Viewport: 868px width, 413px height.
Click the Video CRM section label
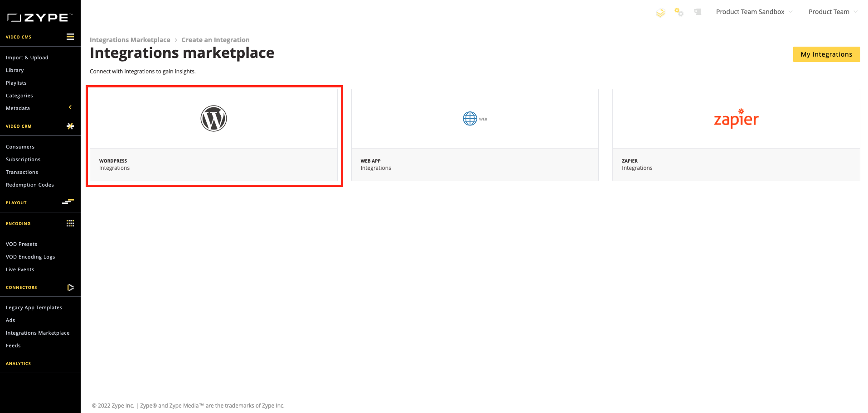click(19, 126)
